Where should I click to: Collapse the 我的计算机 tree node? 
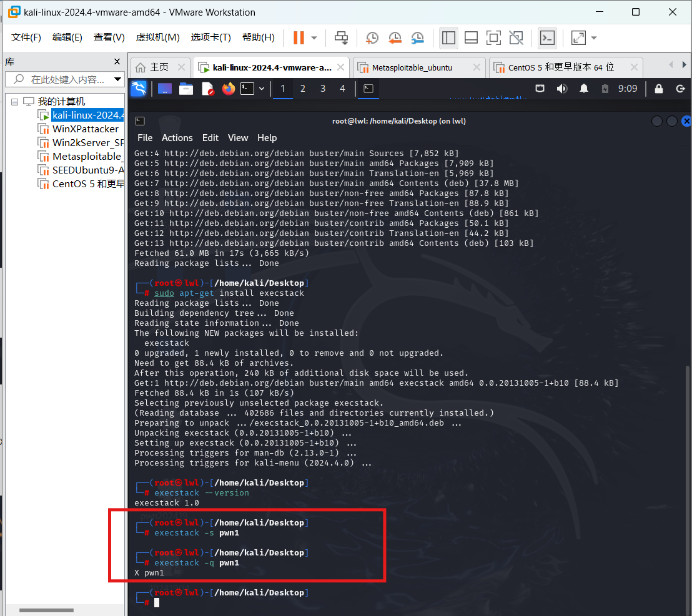click(14, 102)
